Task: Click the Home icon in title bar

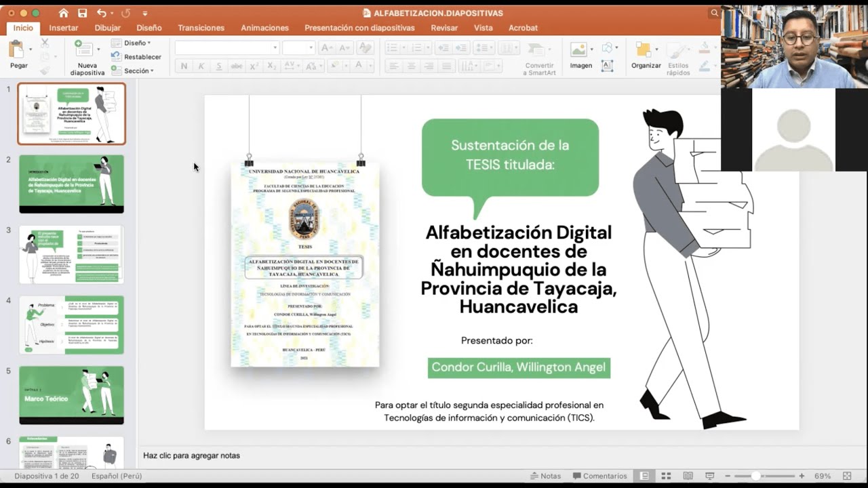Action: coord(64,13)
